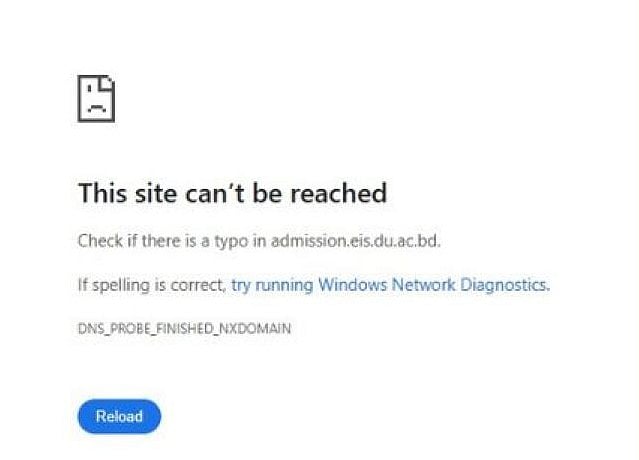Click the words "try running" in the link
The width and height of the screenshot is (639, 460).
tap(272, 285)
